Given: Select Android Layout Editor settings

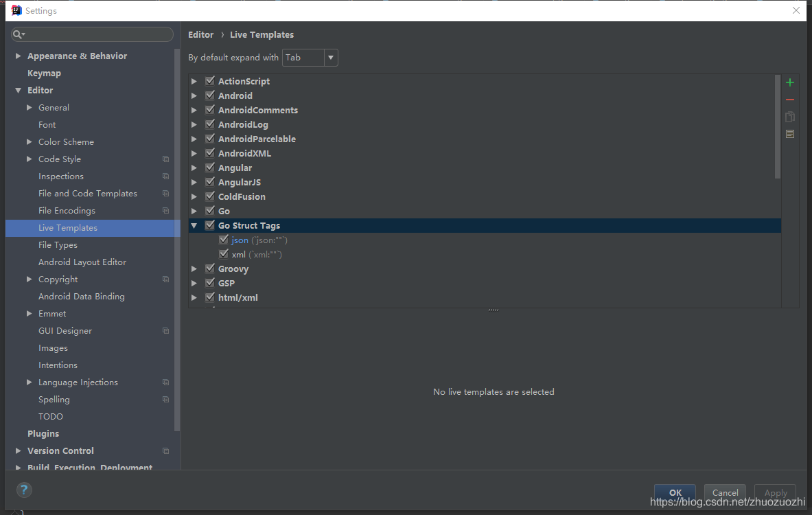Looking at the screenshot, I should [x=82, y=262].
